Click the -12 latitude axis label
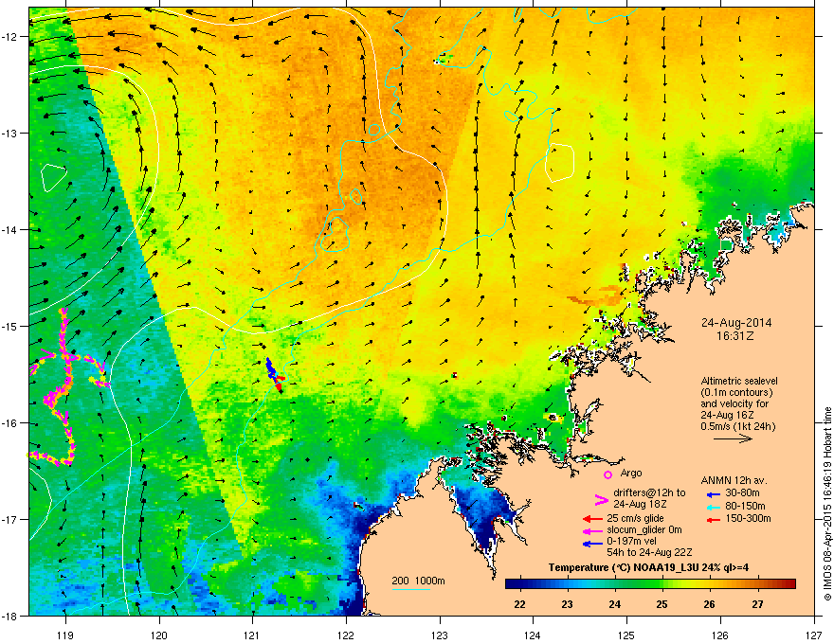The width and height of the screenshot is (834, 644). tap(9, 37)
